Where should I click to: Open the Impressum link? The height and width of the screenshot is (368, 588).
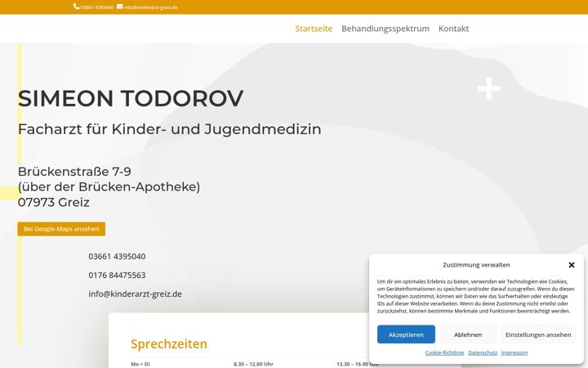514,352
